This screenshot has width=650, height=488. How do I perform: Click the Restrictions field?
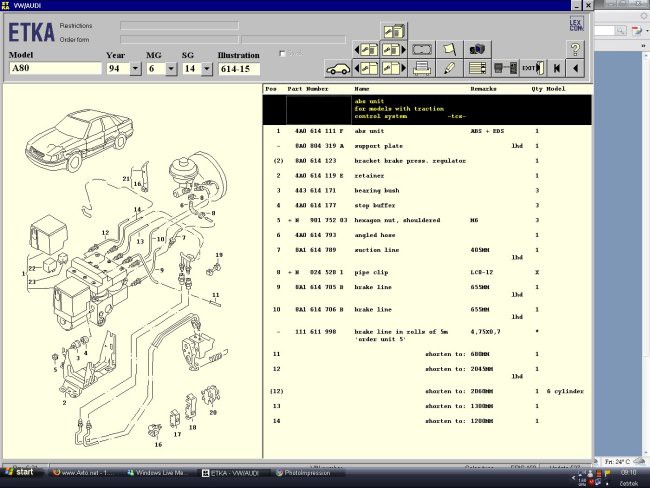click(x=179, y=26)
